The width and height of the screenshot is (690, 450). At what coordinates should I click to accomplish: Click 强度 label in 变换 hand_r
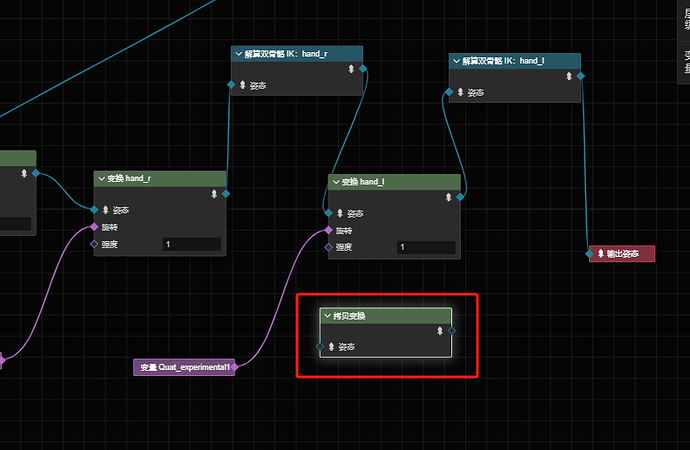(110, 244)
